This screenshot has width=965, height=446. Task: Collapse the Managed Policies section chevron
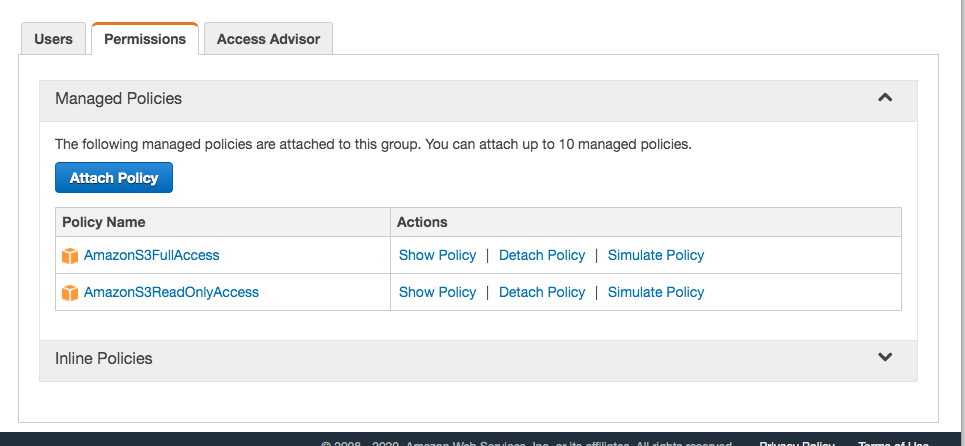[x=884, y=98]
